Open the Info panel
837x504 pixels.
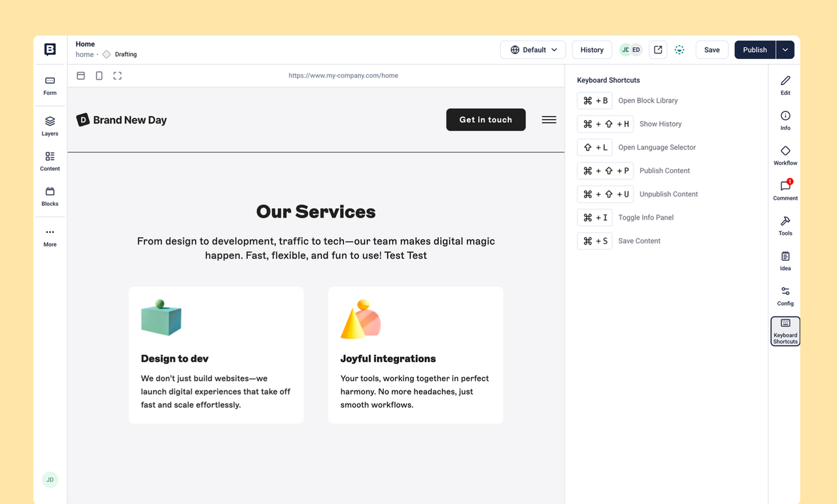tap(785, 121)
